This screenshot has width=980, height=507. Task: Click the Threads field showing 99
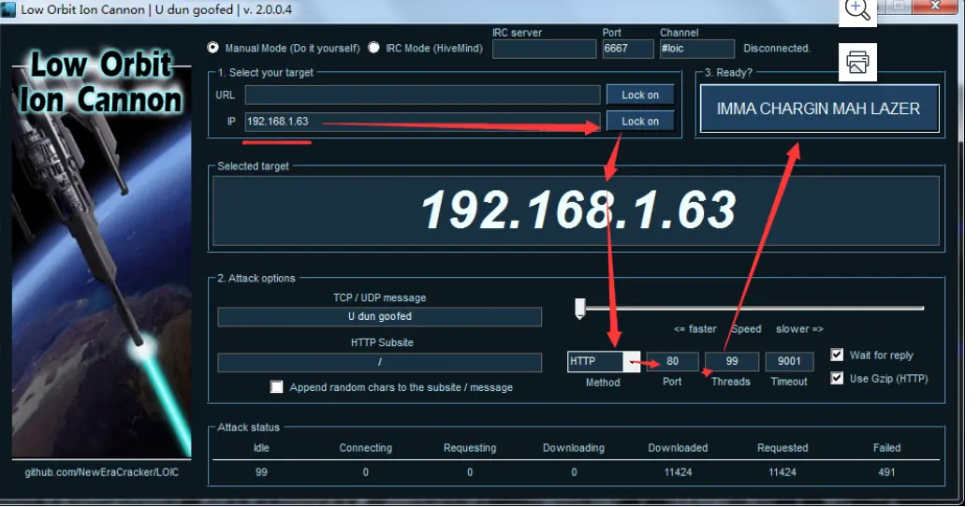[x=732, y=361]
